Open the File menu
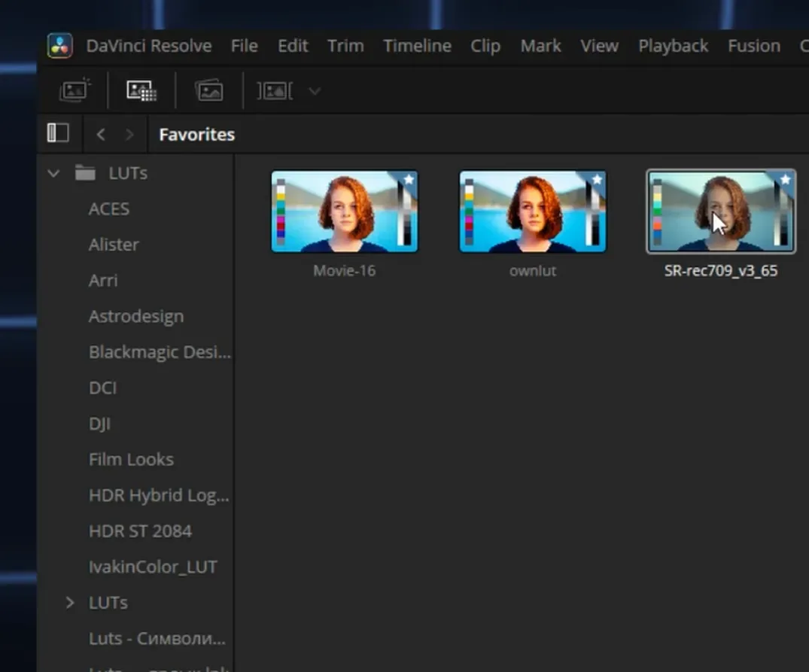The height and width of the screenshot is (672, 809). pyautogui.click(x=245, y=46)
